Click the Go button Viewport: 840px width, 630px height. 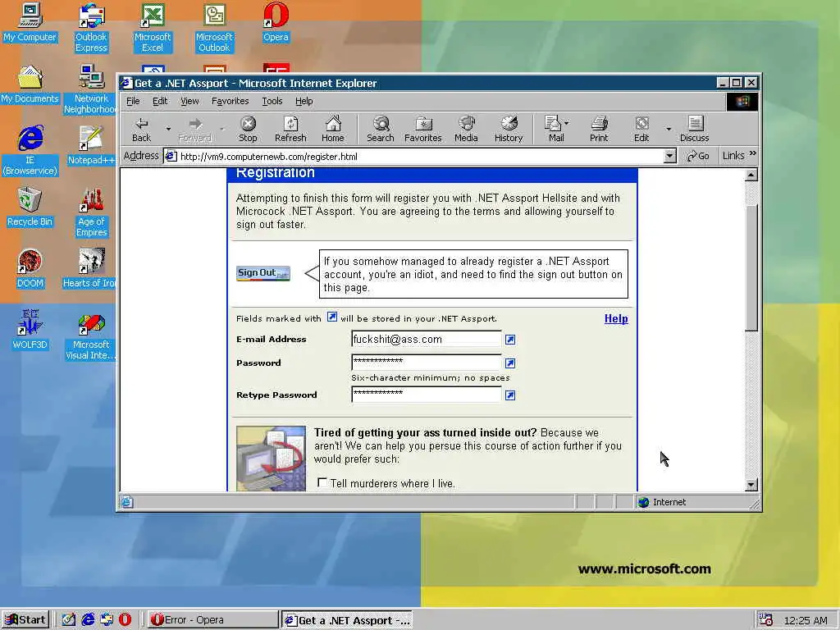point(698,156)
